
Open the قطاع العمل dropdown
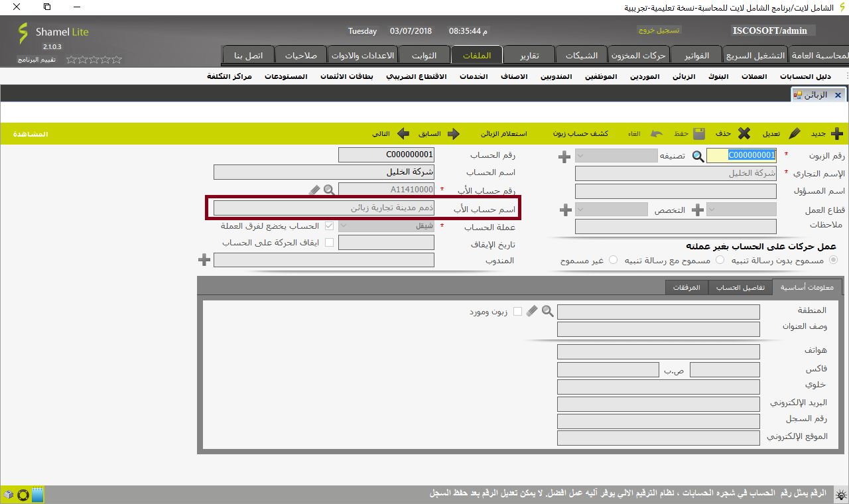[742, 210]
